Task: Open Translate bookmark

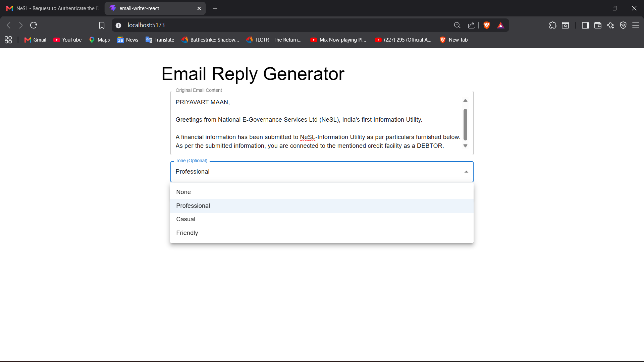Action: click(x=160, y=40)
